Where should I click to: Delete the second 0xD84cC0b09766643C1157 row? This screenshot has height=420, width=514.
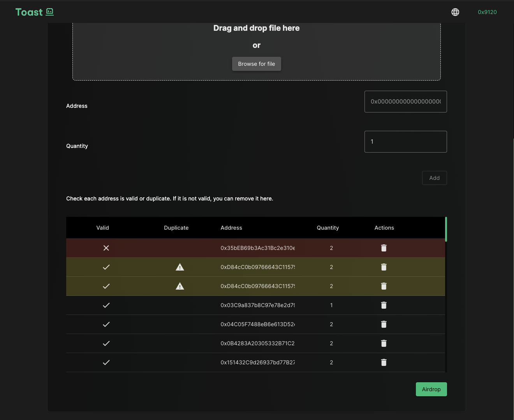tap(384, 286)
